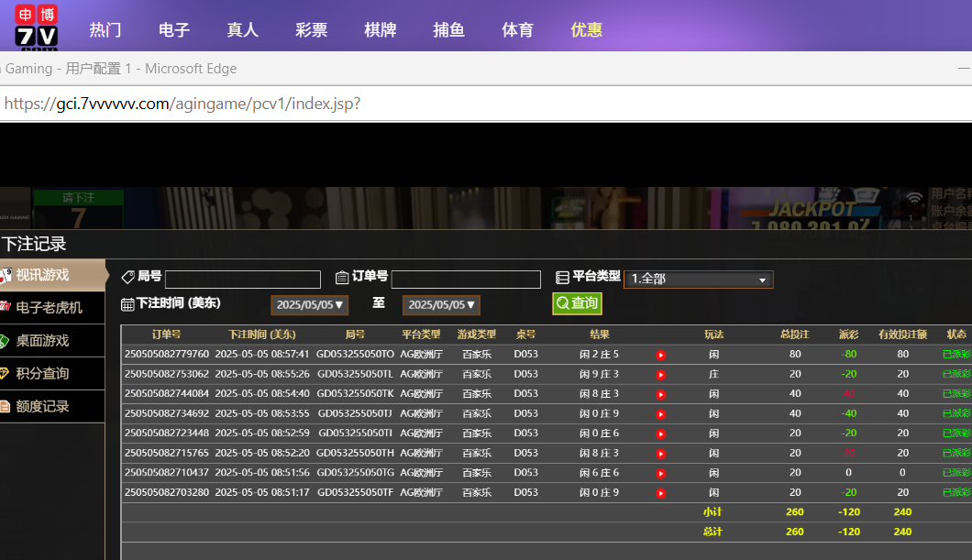Click the WiFi signal icon in banner
The width and height of the screenshot is (972, 560).
(x=914, y=199)
